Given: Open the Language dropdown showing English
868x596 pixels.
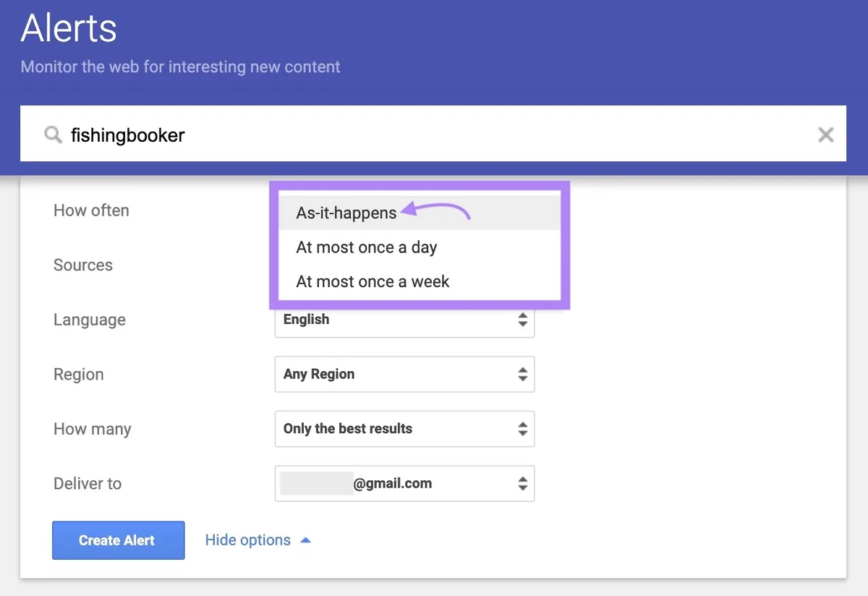Looking at the screenshot, I should [x=404, y=320].
